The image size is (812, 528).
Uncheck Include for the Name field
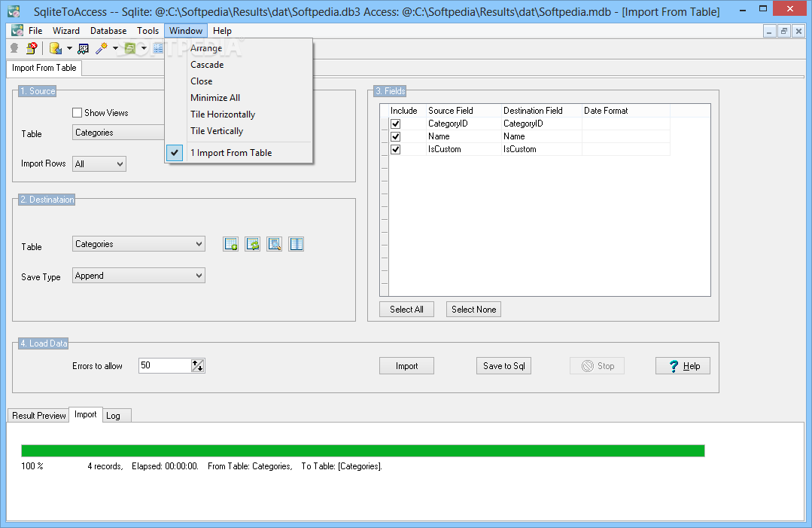click(x=396, y=137)
